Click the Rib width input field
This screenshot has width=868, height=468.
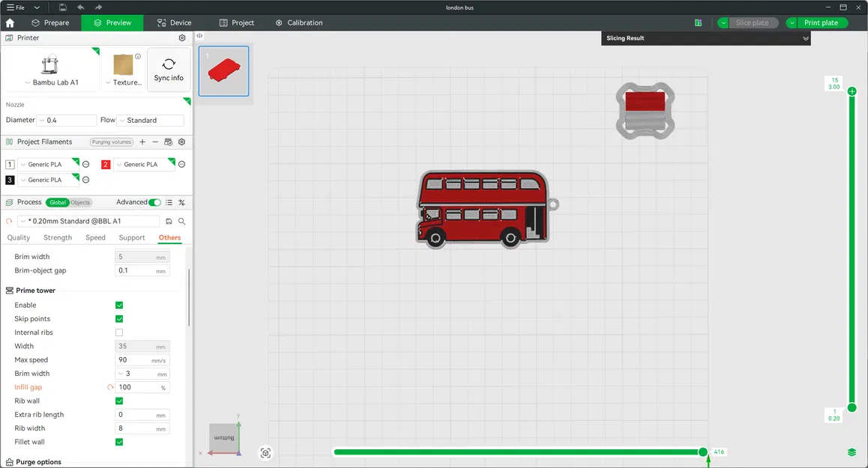[142, 428]
